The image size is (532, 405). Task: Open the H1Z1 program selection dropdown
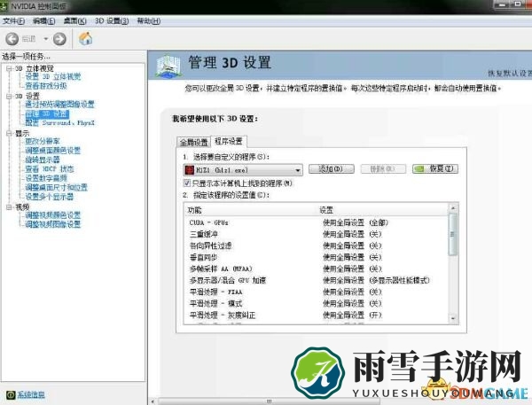pyautogui.click(x=243, y=169)
